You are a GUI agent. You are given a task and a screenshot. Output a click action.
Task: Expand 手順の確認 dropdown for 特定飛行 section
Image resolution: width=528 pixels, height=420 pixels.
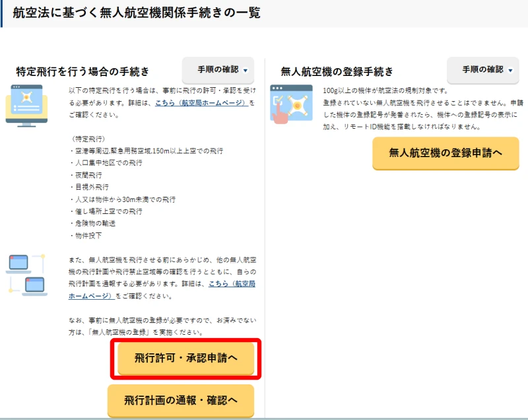coord(218,70)
